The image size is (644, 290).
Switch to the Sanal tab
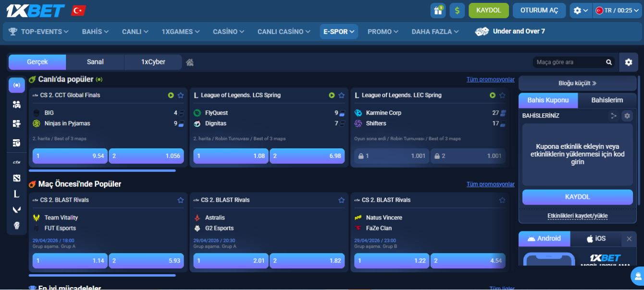click(x=95, y=62)
